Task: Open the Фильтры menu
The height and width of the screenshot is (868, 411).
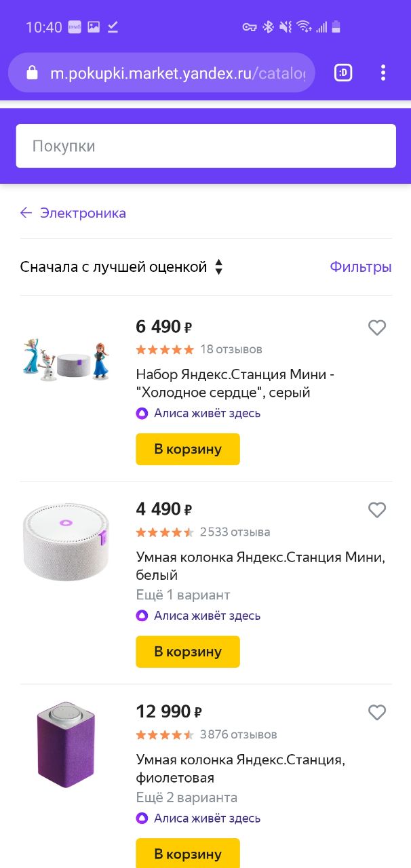Action: 361,267
